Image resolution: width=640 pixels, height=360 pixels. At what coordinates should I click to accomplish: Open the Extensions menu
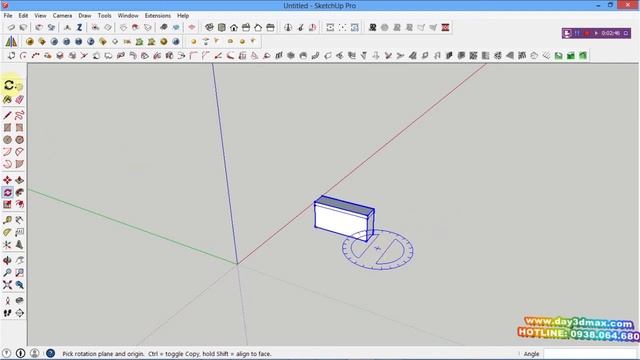[x=158, y=16]
